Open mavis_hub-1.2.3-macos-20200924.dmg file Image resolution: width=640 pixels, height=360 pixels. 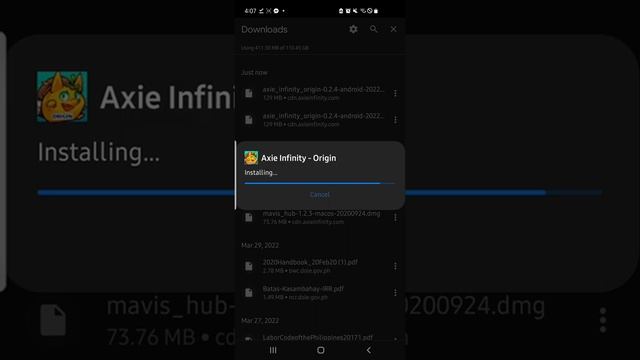[320, 218]
